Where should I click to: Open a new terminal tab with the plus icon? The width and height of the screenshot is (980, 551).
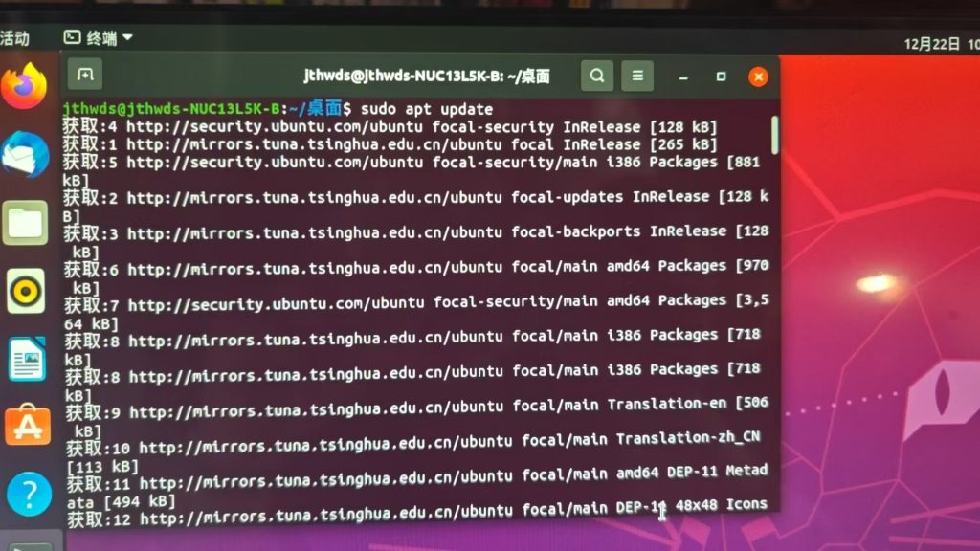(85, 75)
